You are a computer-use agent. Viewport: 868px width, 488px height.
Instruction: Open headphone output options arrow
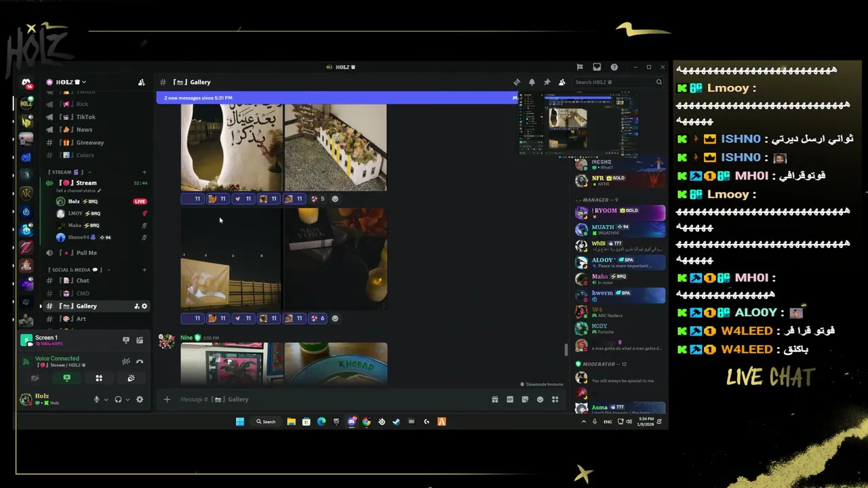[127, 400]
